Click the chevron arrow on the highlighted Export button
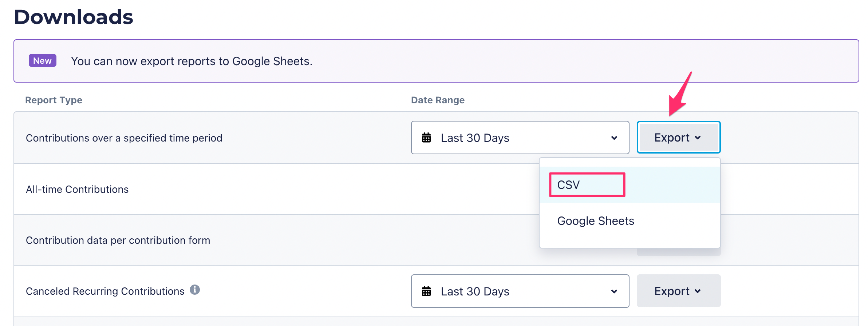Viewport: 868px width, 326px height. pyautogui.click(x=698, y=138)
